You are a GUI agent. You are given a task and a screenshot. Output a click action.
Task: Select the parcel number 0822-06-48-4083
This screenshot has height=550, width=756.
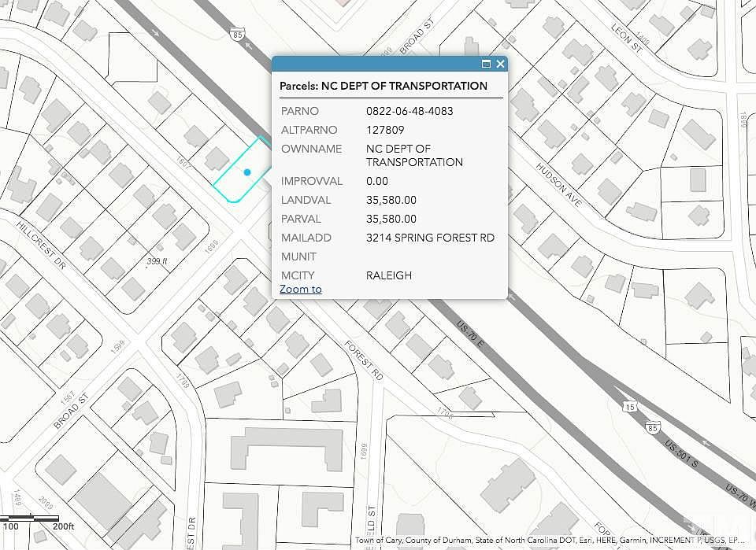pos(409,111)
